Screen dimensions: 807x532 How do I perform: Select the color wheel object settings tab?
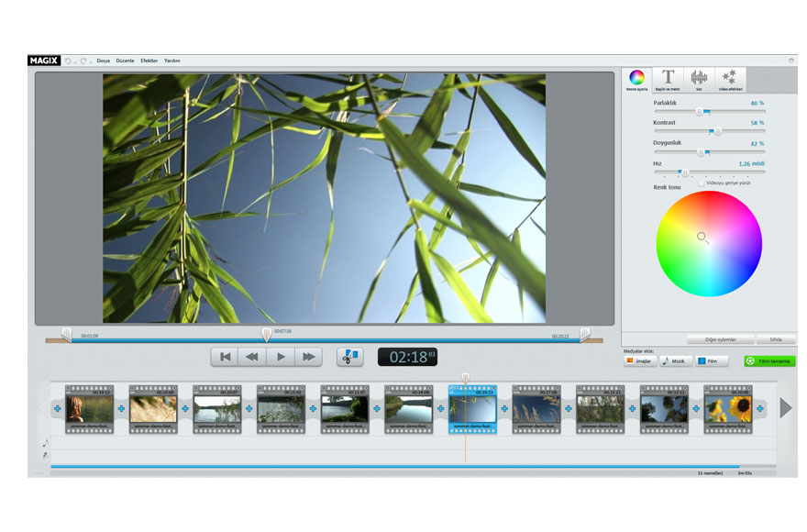click(x=637, y=80)
